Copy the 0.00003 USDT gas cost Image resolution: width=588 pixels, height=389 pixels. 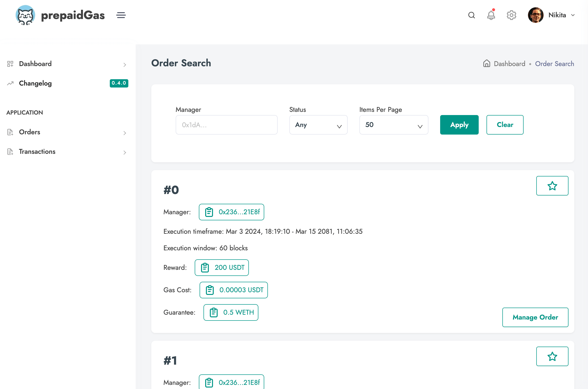(234, 290)
